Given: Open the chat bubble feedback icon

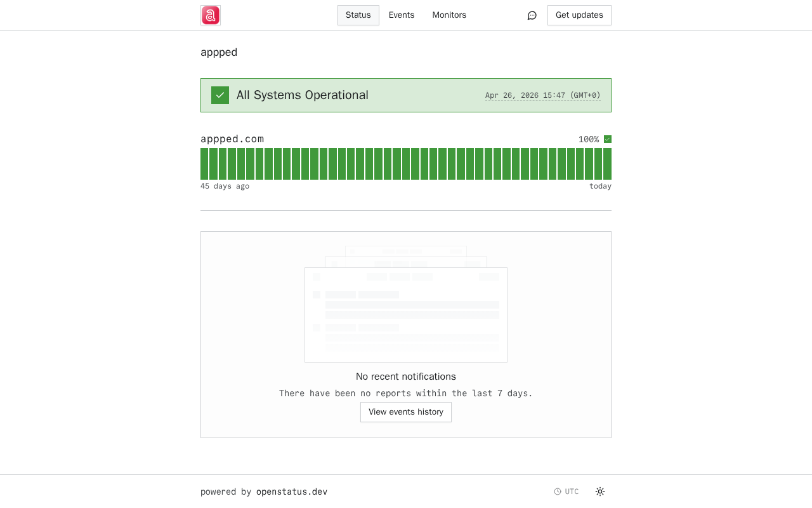Looking at the screenshot, I should (x=532, y=15).
